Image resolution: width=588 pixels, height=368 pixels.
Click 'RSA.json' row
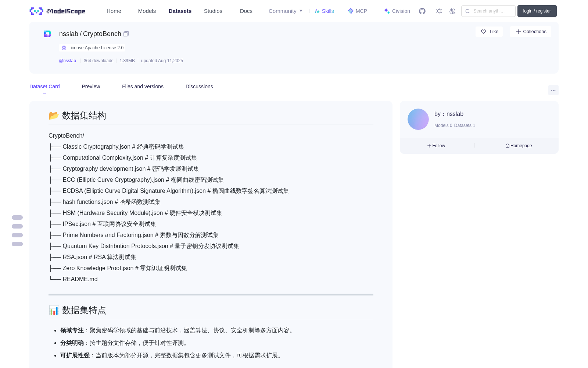93,257
